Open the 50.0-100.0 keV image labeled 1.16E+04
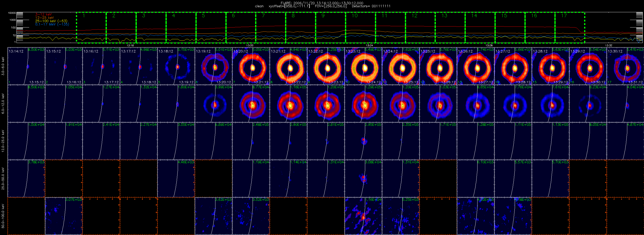The image size is (644, 235). coord(363,216)
